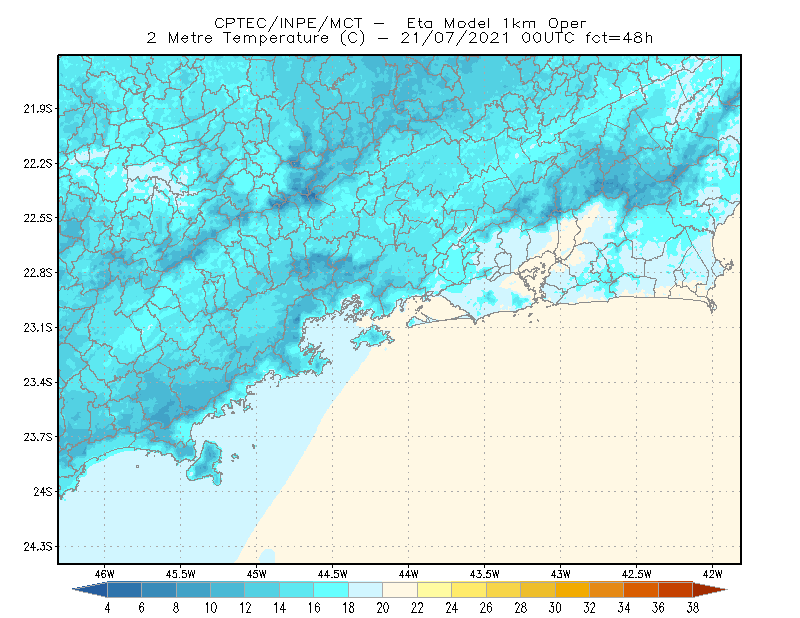Viewport: 800px width, 618px height.
Task: Click the dark red 36-38 legend swatch
Action: pyautogui.click(x=676, y=590)
